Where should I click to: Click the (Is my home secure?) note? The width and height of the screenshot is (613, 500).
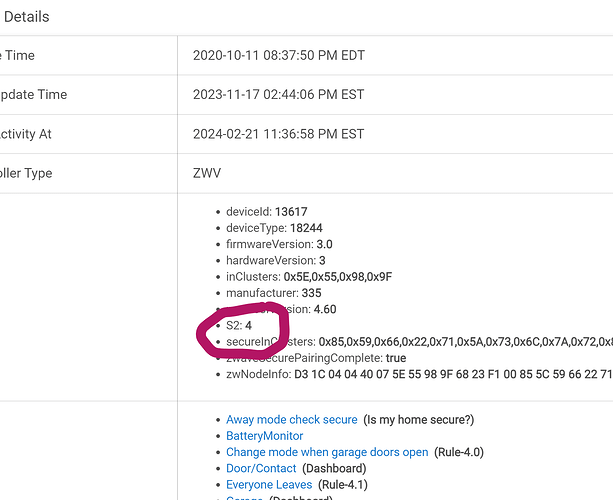(x=419, y=420)
